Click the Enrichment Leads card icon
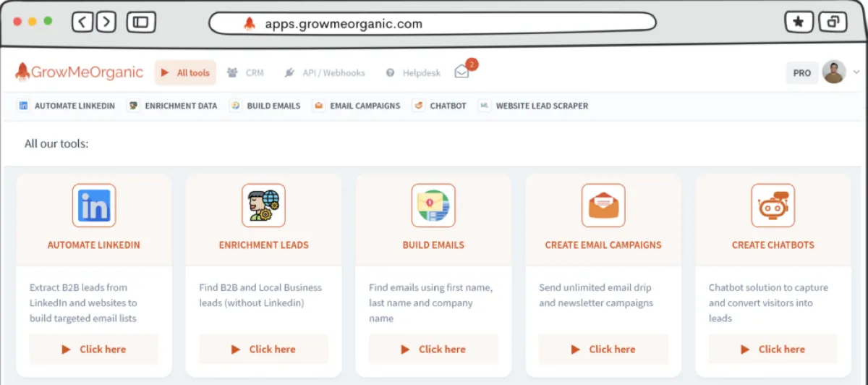Screen dimensions: 868x385 (x=263, y=206)
